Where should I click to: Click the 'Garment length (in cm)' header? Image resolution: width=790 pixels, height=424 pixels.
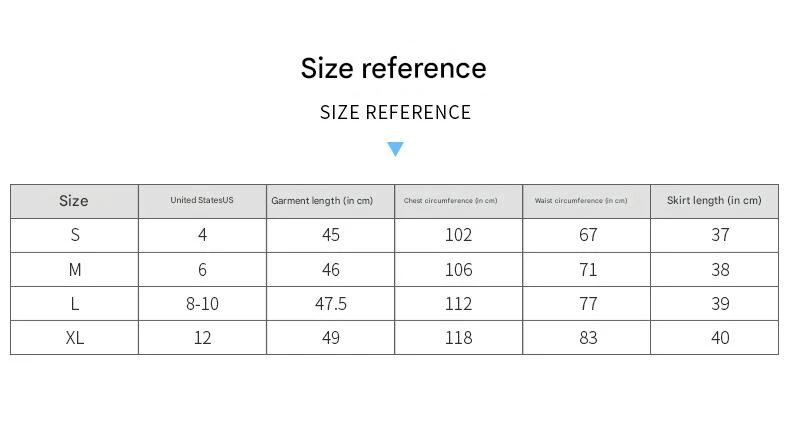(322, 201)
